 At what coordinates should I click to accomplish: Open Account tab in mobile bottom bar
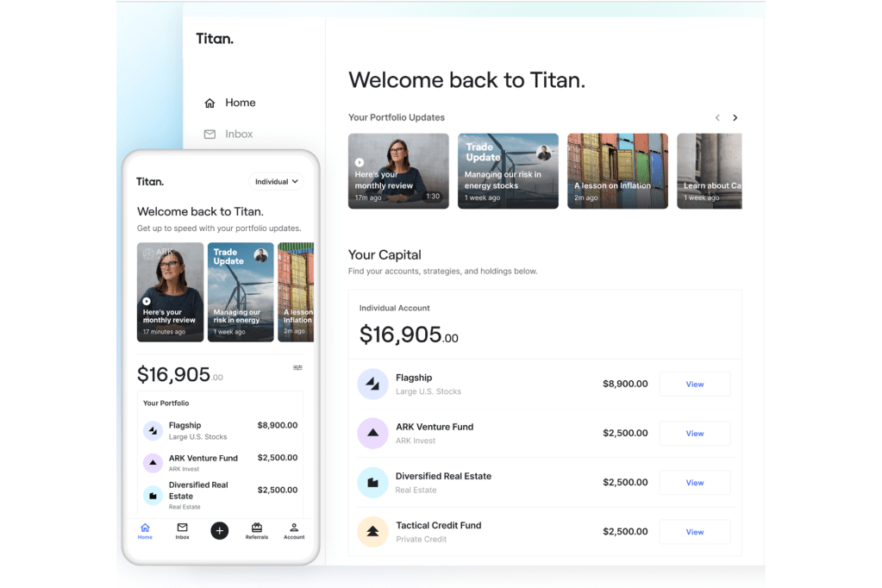pyautogui.click(x=294, y=531)
